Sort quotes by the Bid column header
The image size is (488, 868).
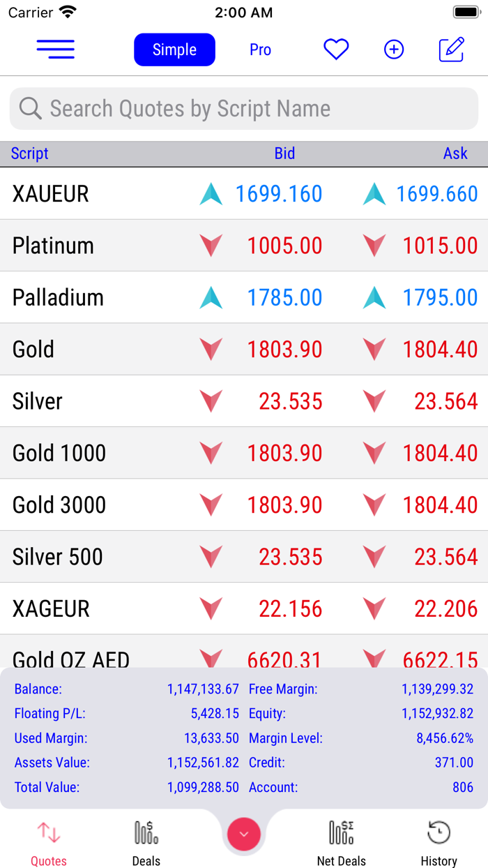click(x=285, y=154)
